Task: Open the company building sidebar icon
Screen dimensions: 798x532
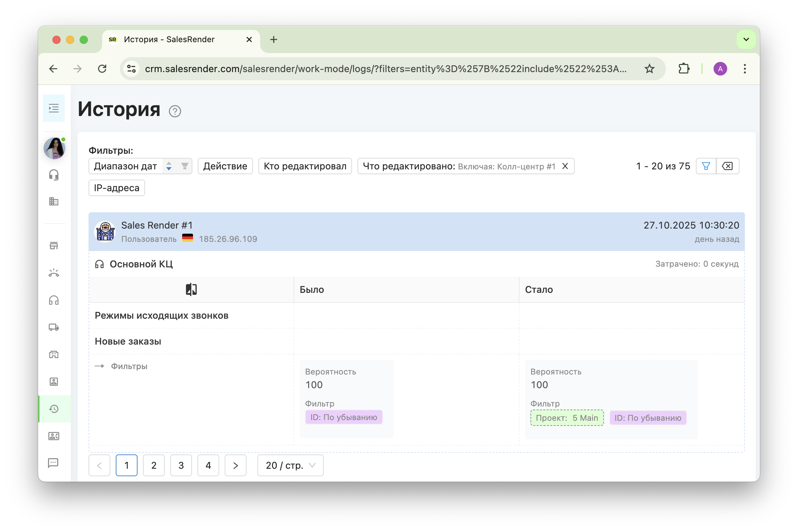Action: (x=54, y=201)
